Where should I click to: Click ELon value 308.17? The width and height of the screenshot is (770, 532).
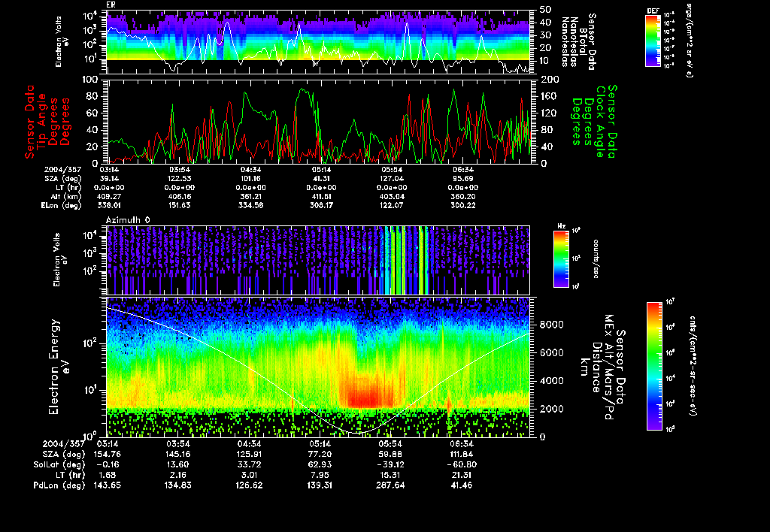320,205
